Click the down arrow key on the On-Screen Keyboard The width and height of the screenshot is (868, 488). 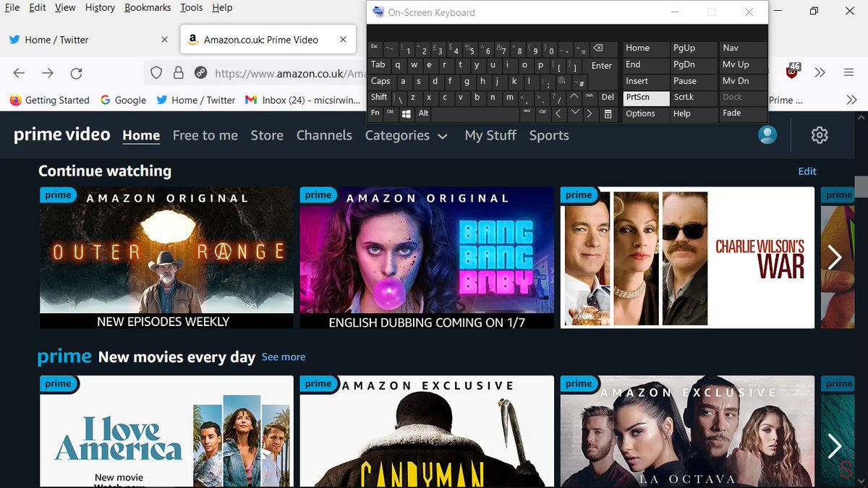[574, 114]
